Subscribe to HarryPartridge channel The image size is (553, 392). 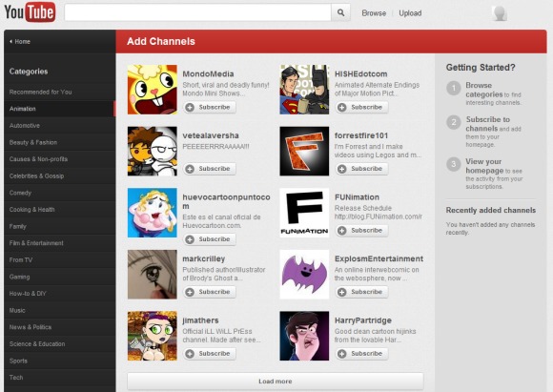tap(362, 354)
